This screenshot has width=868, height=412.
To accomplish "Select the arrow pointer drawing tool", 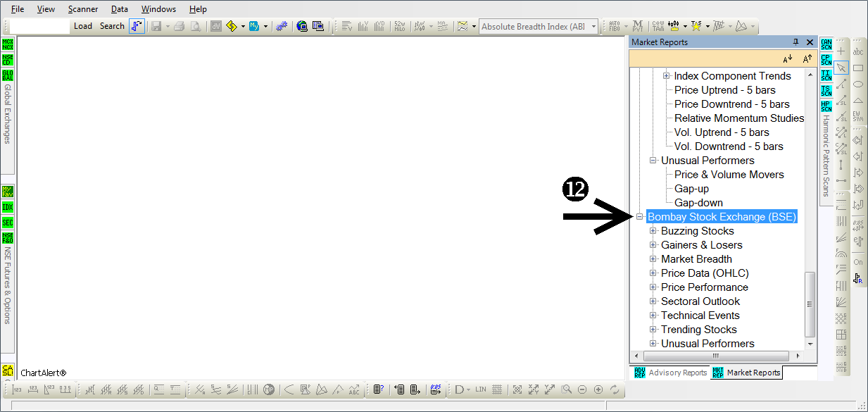I will pos(841,68).
